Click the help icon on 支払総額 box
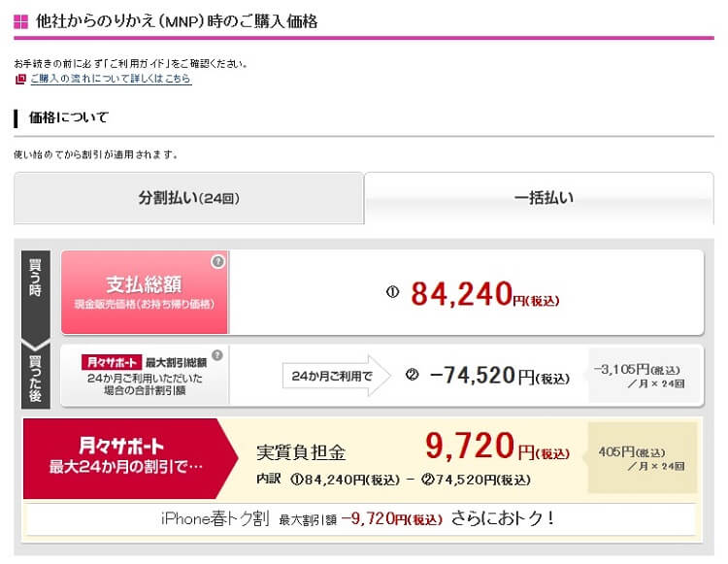This screenshot has height=564, width=728. point(218,261)
